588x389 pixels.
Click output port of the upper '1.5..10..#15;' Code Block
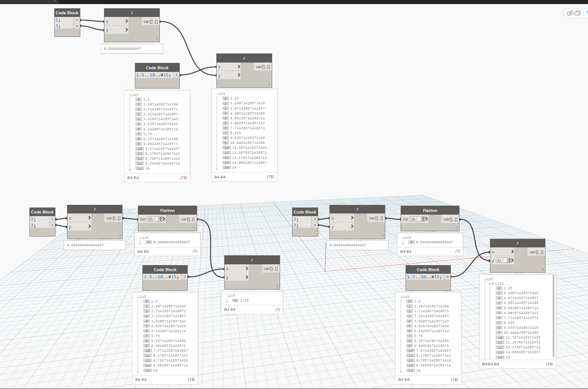176,75
